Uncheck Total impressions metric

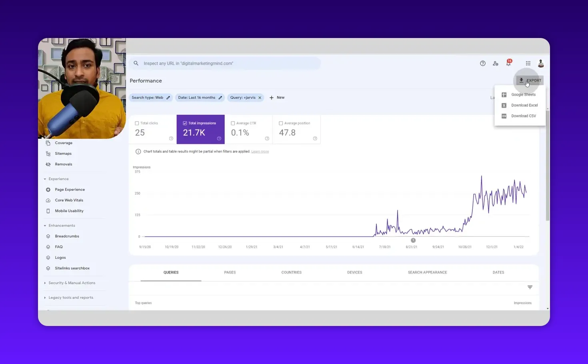(185, 123)
